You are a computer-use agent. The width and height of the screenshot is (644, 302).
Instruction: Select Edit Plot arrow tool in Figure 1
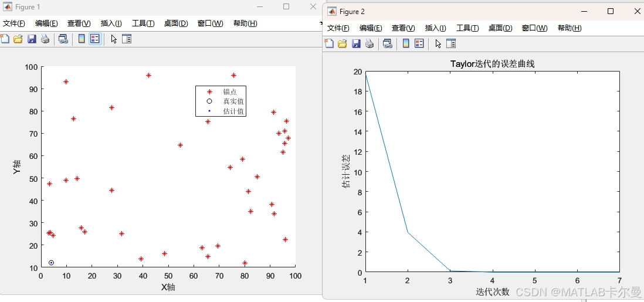click(x=114, y=39)
